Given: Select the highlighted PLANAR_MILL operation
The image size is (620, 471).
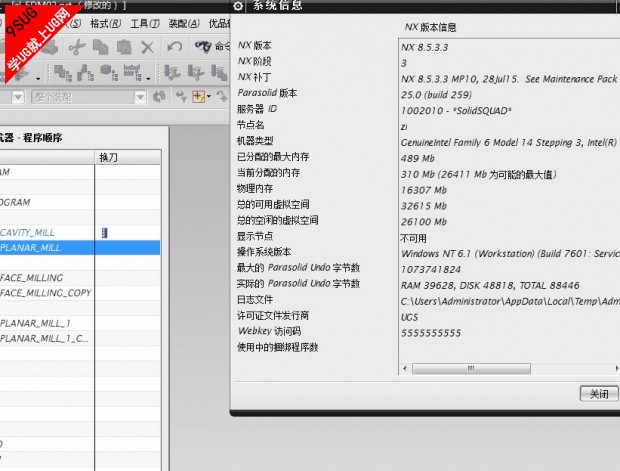Looking at the screenshot, I should pyautogui.click(x=30, y=248).
